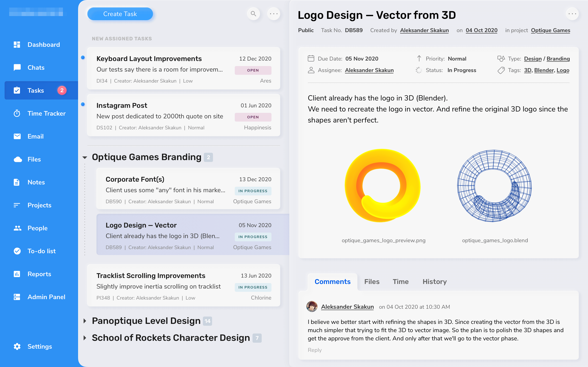The width and height of the screenshot is (588, 367).
Task: Click the Create Task button
Action: point(120,14)
